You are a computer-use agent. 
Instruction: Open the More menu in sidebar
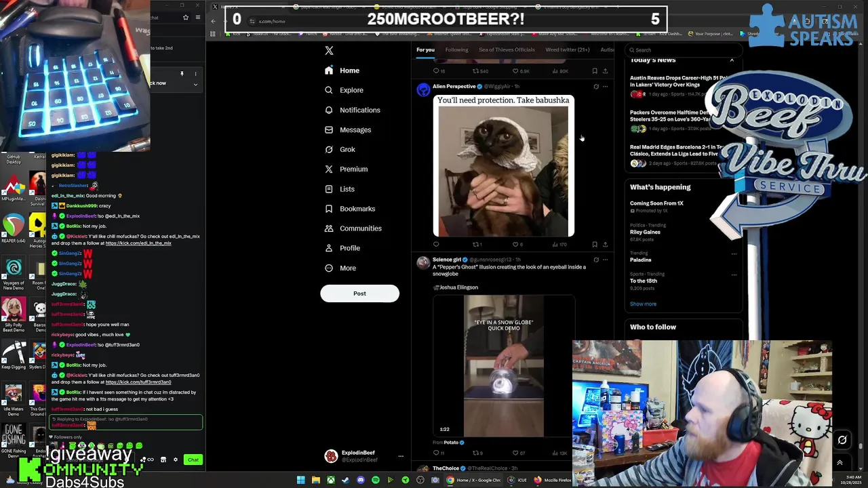(340, 268)
